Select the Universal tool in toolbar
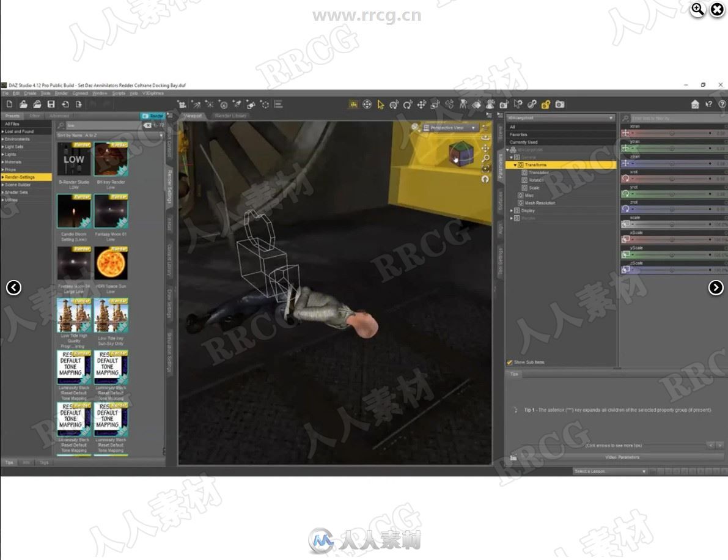Screen dimensions: 728x560 394,105
